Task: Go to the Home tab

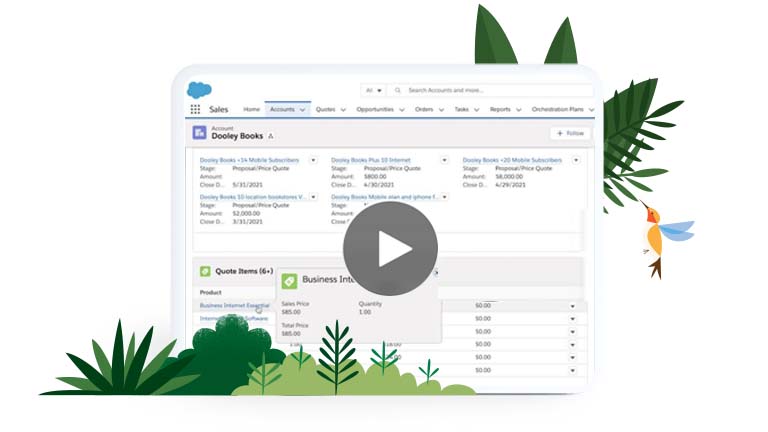Action: [251, 109]
